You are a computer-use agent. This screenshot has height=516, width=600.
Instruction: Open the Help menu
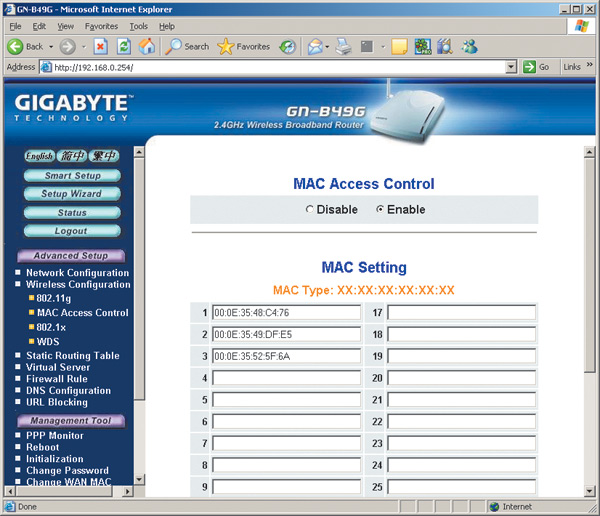click(167, 26)
